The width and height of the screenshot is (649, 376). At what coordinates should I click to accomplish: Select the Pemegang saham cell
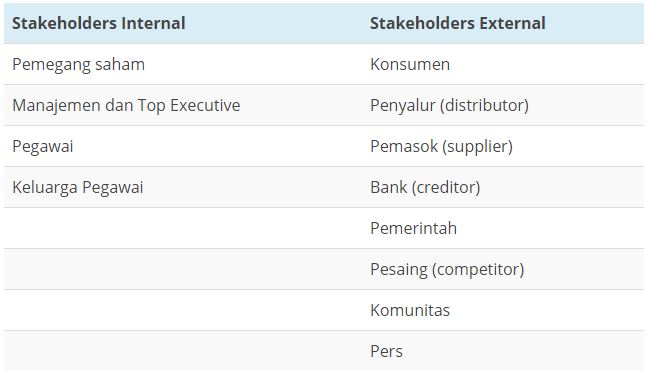point(183,64)
